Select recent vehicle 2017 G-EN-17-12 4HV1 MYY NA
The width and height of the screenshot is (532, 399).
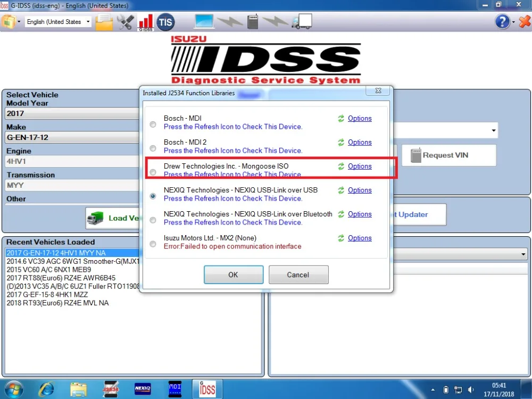point(72,253)
